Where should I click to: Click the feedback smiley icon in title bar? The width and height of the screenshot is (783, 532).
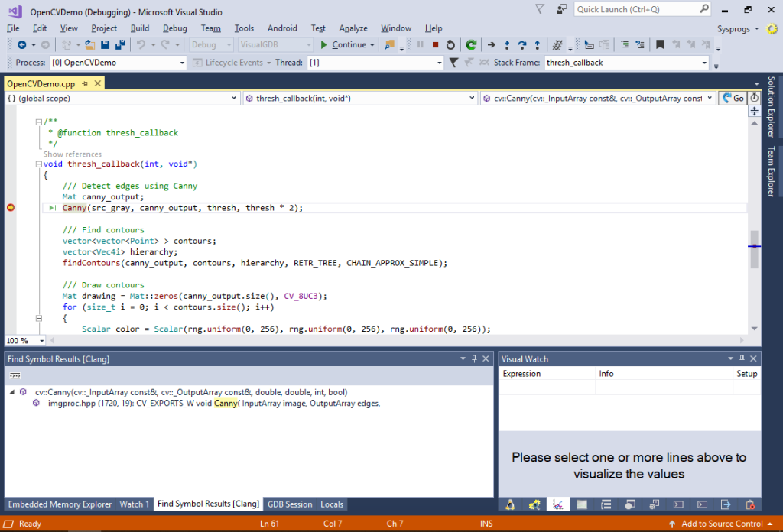tap(562, 9)
